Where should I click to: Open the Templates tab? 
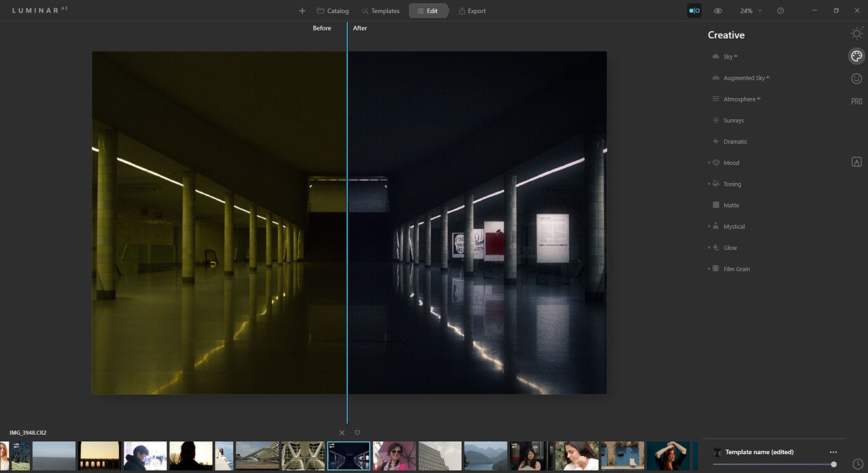point(381,10)
